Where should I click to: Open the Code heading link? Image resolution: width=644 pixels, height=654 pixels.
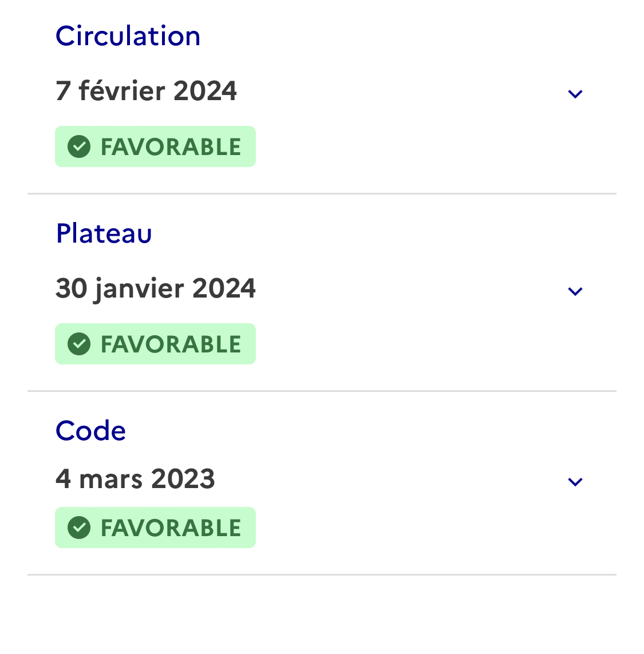pos(90,431)
